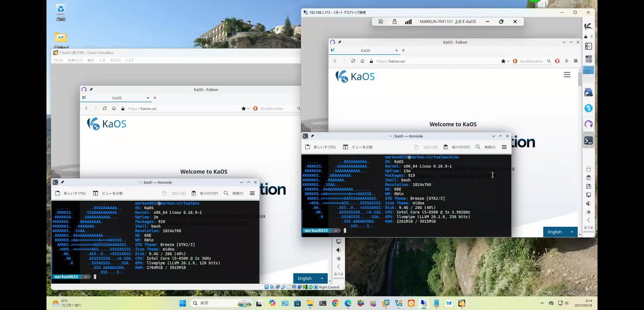The height and width of the screenshot is (310, 644).
Task: Pin the remote desktop connection bar
Action: [x=380, y=21]
